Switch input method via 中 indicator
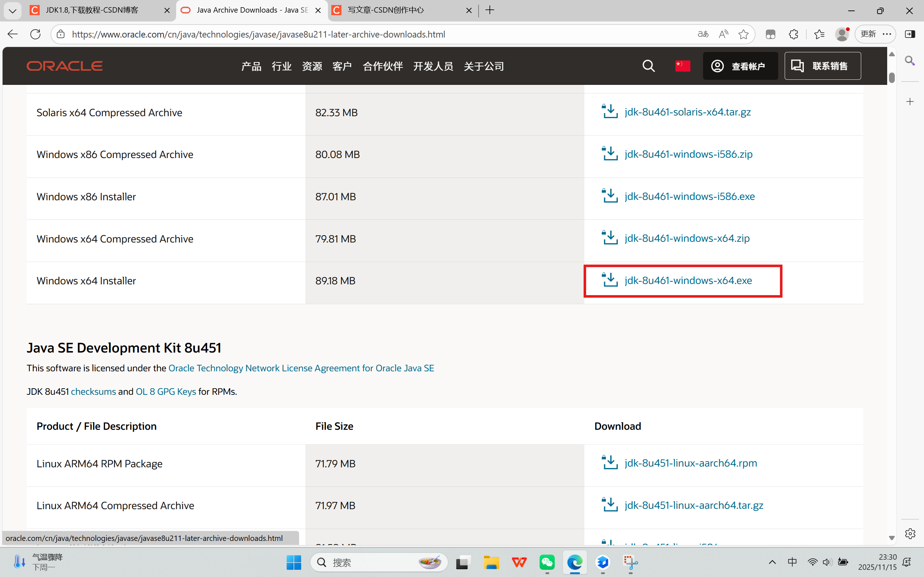The width and height of the screenshot is (924, 577). click(x=792, y=562)
